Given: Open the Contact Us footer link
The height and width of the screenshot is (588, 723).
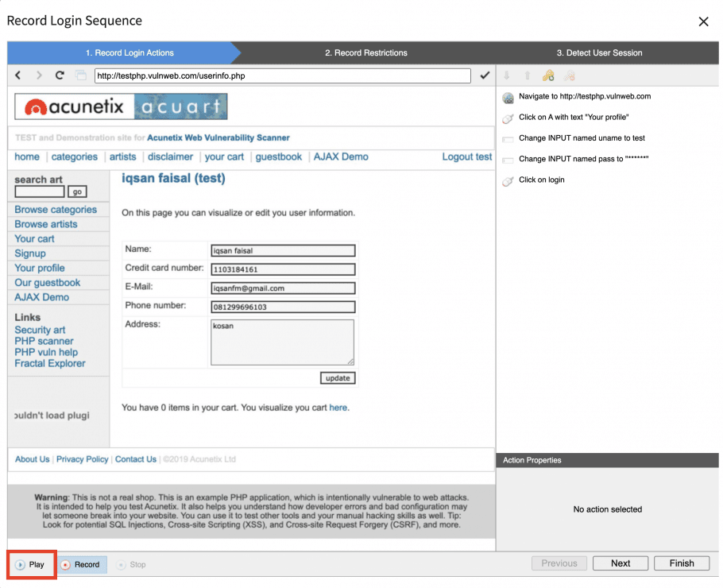Looking at the screenshot, I should [x=136, y=459].
